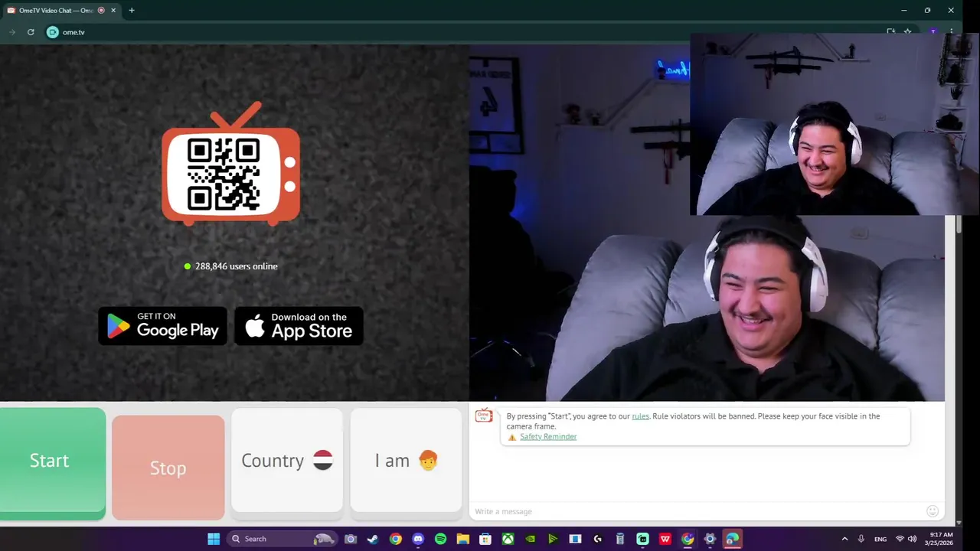Open the browser three-dot menu
Image resolution: width=980 pixels, height=551 pixels.
[952, 32]
